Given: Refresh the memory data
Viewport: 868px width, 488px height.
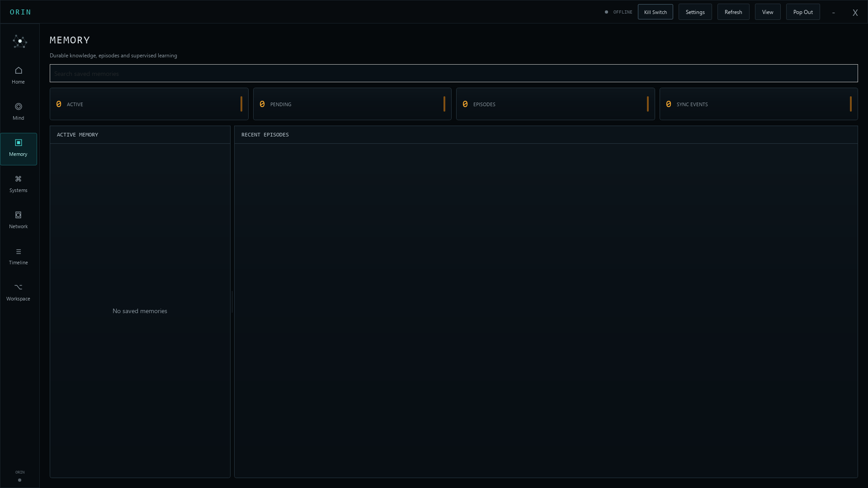Looking at the screenshot, I should (733, 12).
